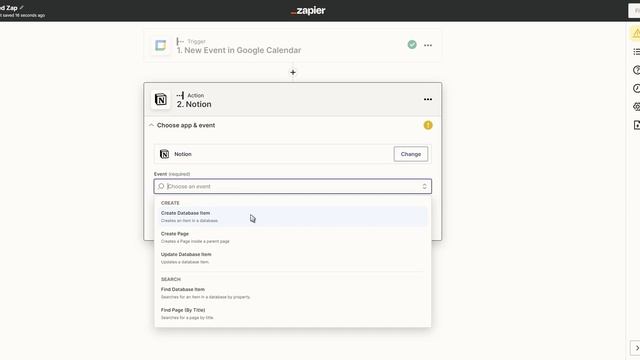The image size is (640, 360).
Task: Click the yellow warning indicator icon
Action: [428, 125]
